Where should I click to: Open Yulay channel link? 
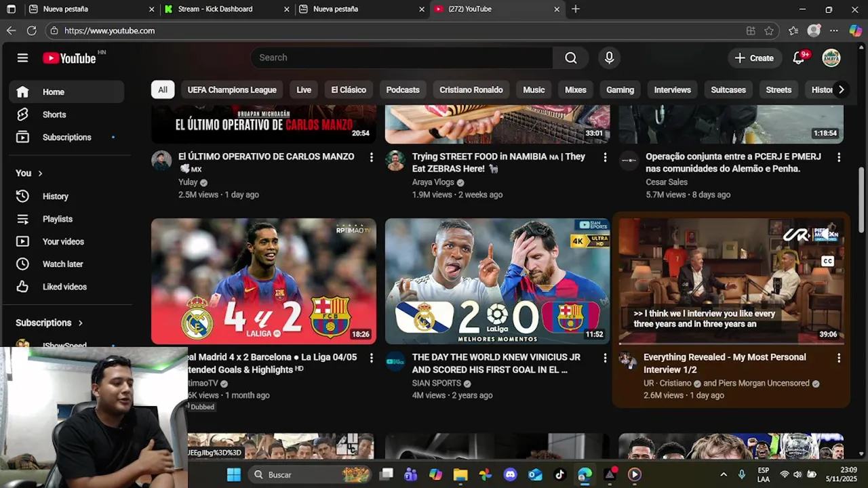point(188,182)
